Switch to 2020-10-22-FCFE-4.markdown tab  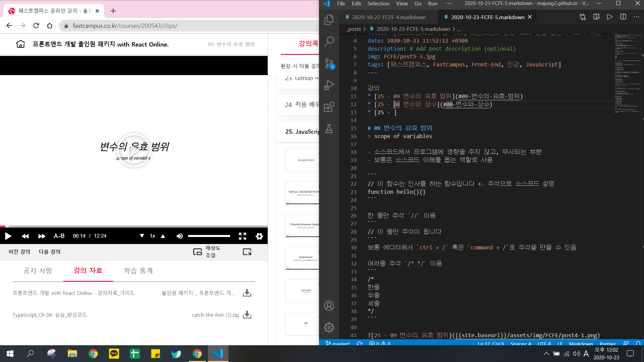point(388,17)
